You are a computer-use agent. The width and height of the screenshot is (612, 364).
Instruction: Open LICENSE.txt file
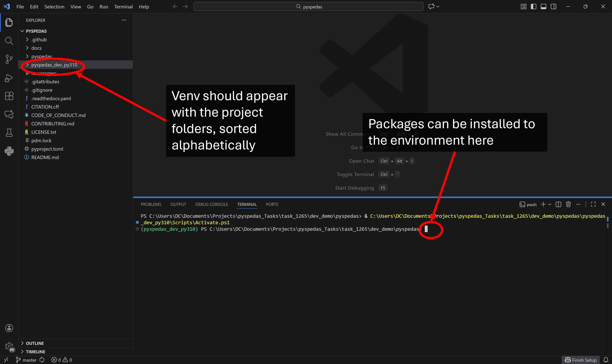pos(76,132)
